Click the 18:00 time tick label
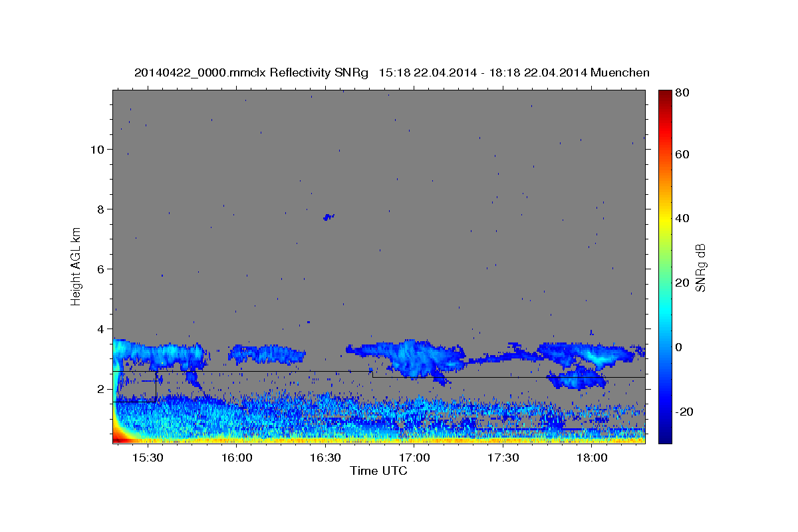The image size is (798, 532). (591, 458)
